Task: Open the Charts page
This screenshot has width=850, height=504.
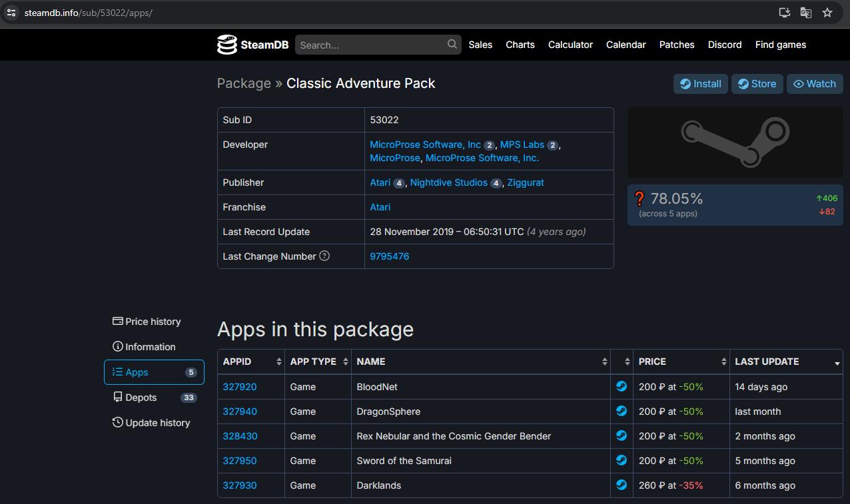Action: [x=520, y=45]
